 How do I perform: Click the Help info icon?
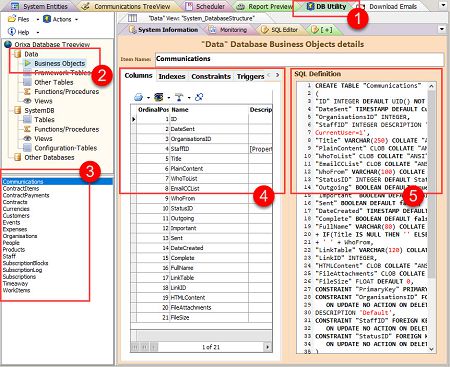click(x=12, y=32)
